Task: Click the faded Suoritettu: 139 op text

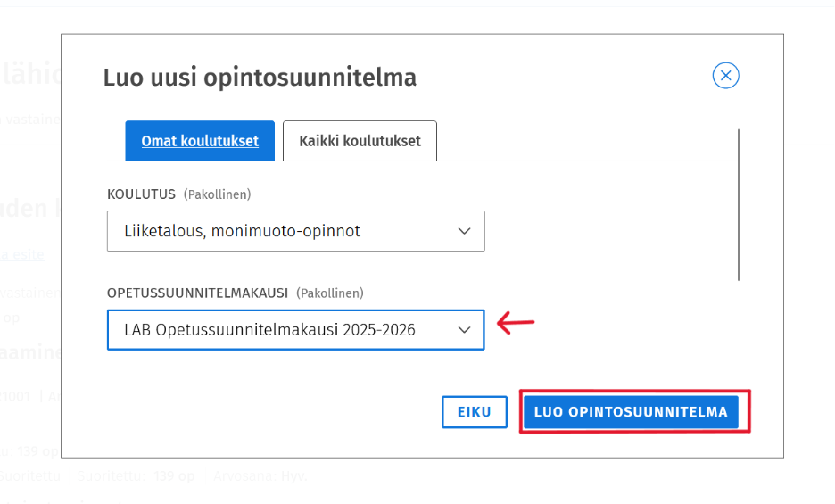Action: point(136,475)
